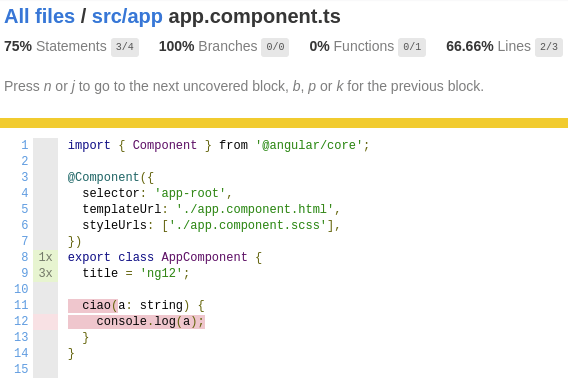Click the keyboard navigation hint text
Image resolution: width=568 pixels, height=380 pixels.
click(244, 87)
